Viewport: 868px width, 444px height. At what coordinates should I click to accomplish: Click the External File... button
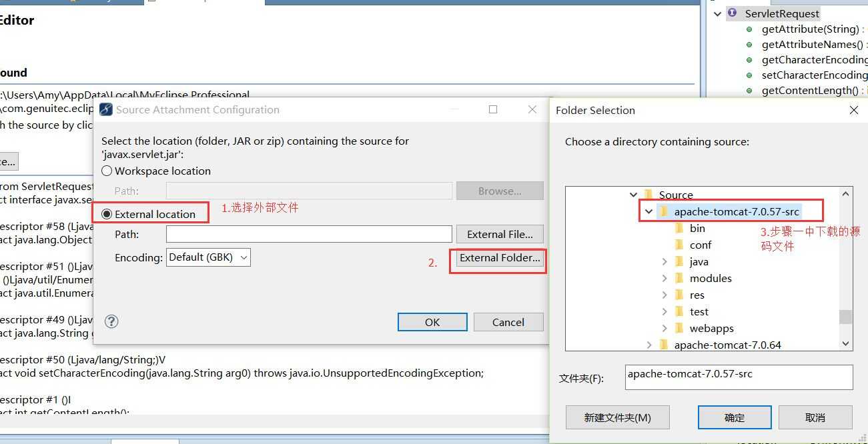pos(500,234)
